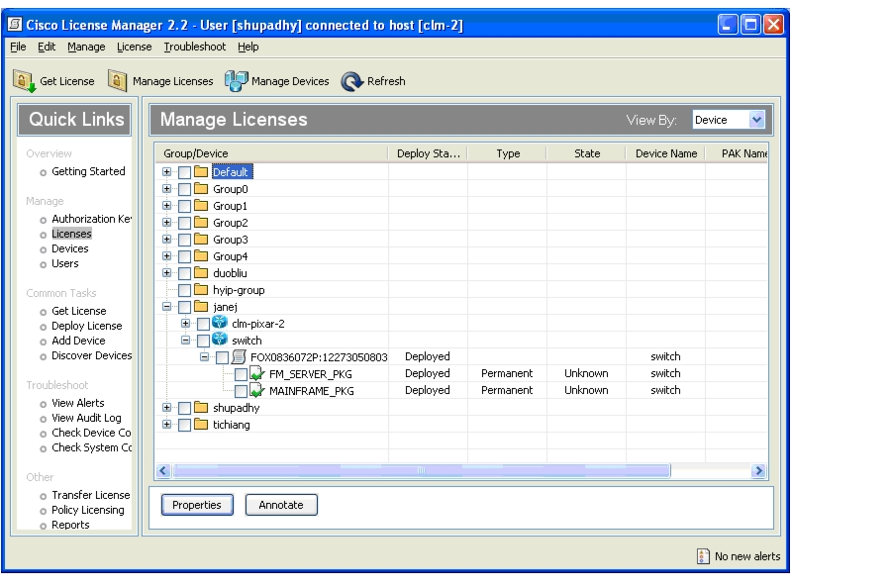Click the clm-pixar-2 device icon
The image size is (891, 588).
(220, 324)
